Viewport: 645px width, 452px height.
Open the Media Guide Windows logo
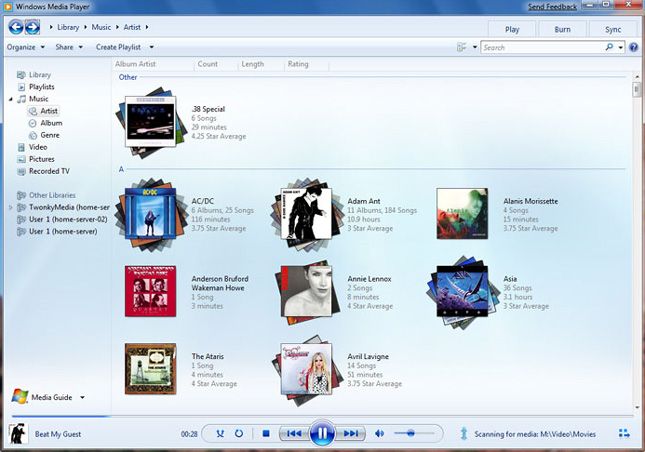20,396
